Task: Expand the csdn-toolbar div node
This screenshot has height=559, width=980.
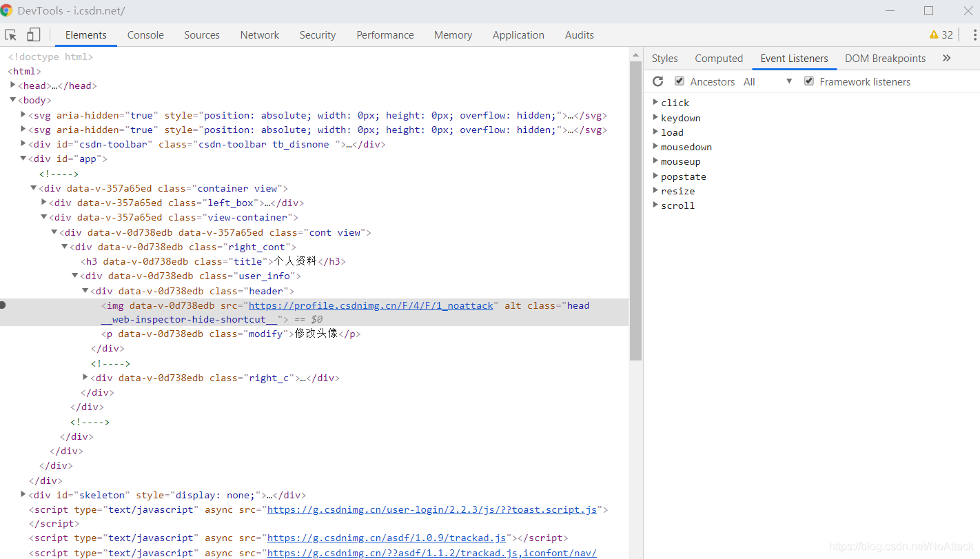Action: tap(23, 144)
